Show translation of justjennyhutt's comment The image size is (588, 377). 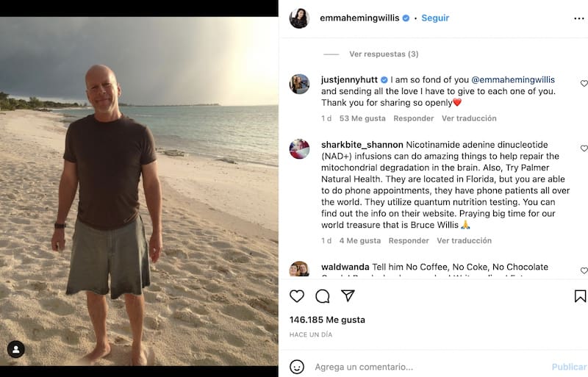tap(469, 118)
